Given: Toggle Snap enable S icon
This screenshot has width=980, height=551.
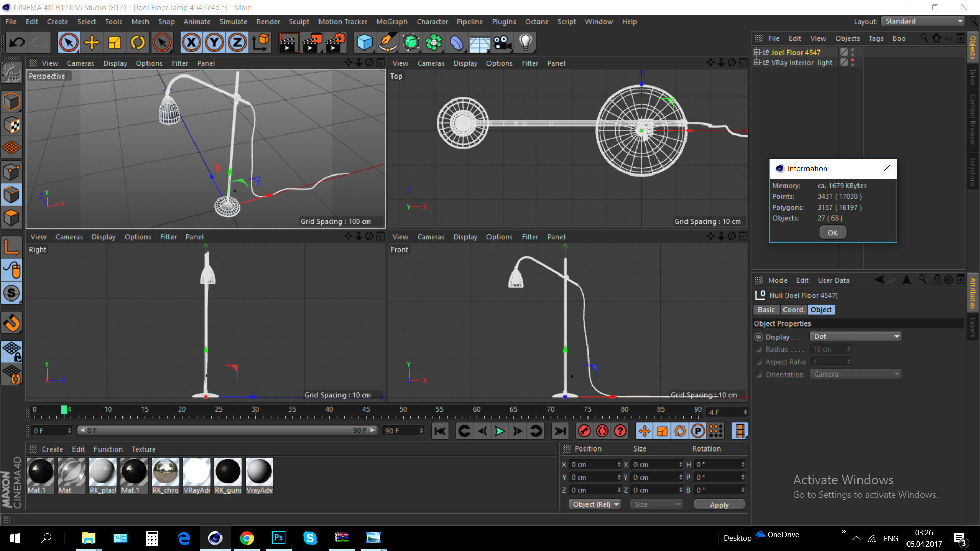Looking at the screenshot, I should (x=11, y=293).
